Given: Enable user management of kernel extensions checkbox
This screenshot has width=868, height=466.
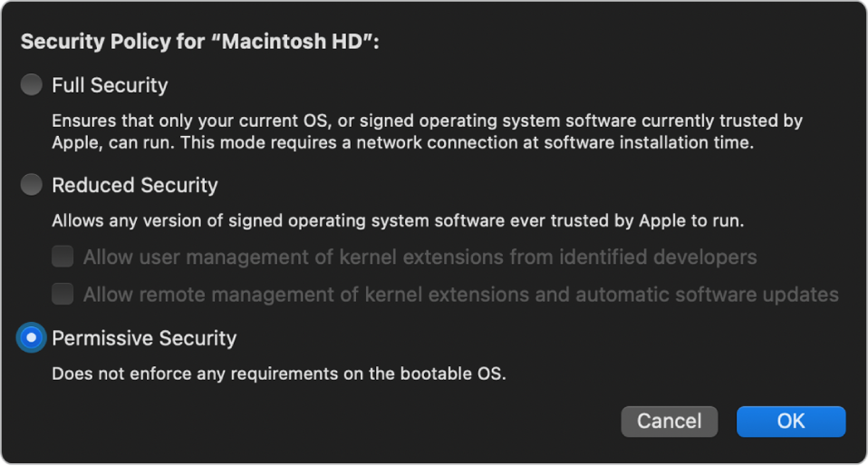Looking at the screenshot, I should tap(63, 257).
